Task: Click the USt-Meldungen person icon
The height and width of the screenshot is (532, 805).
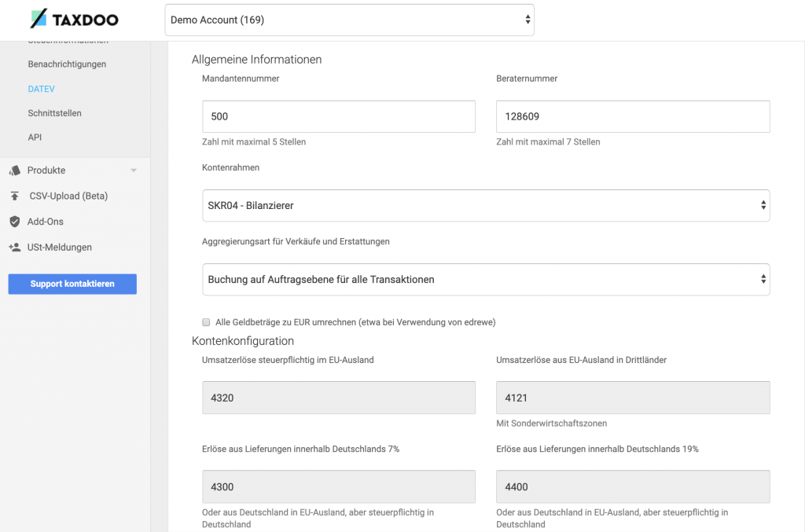Action: click(15, 248)
